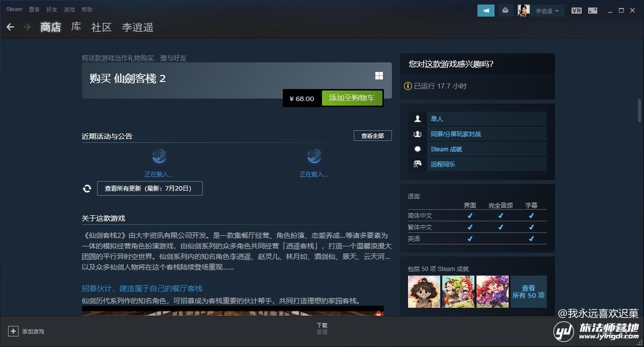Click the 近期活动与公告 heading
This screenshot has width=644, height=347.
107,136
